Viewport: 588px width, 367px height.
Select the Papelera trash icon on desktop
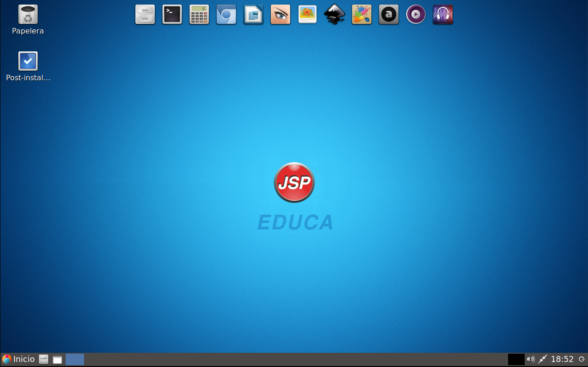point(28,20)
